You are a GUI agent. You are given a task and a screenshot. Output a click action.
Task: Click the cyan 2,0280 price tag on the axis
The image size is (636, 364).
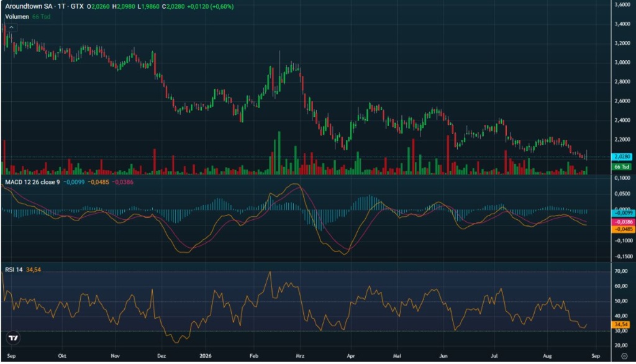click(x=622, y=157)
